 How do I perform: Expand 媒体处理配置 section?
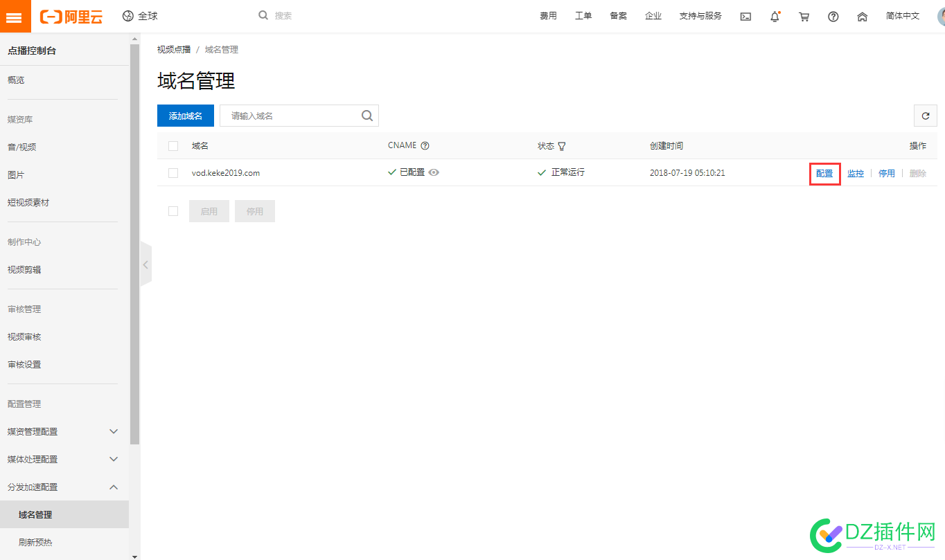[114, 459]
